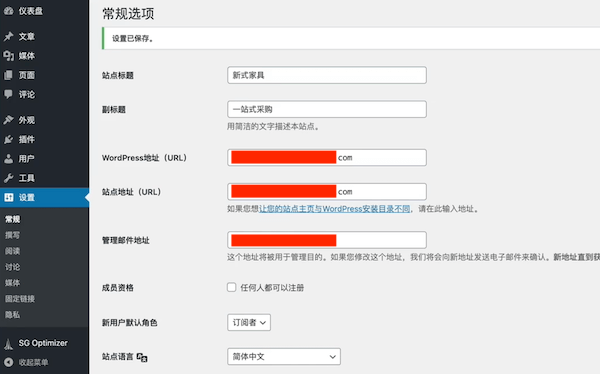
Task: Click the settings sliders icon beside 设置
Action: coord(8,197)
